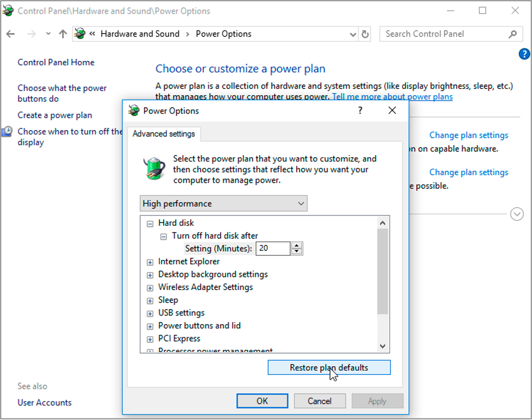Viewport: 532px width, 420px height.
Task: Click Power Options breadcrumb
Action: point(223,34)
